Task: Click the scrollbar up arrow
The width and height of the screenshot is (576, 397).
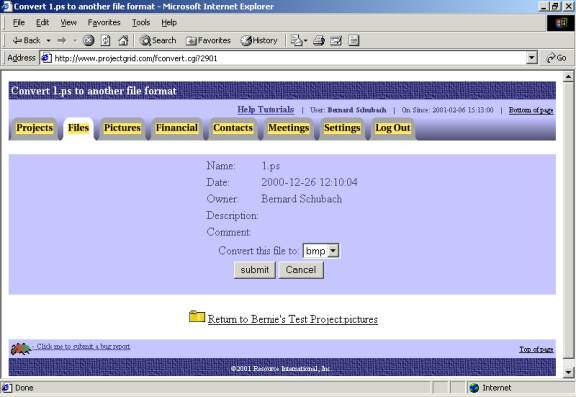Action: (568, 77)
